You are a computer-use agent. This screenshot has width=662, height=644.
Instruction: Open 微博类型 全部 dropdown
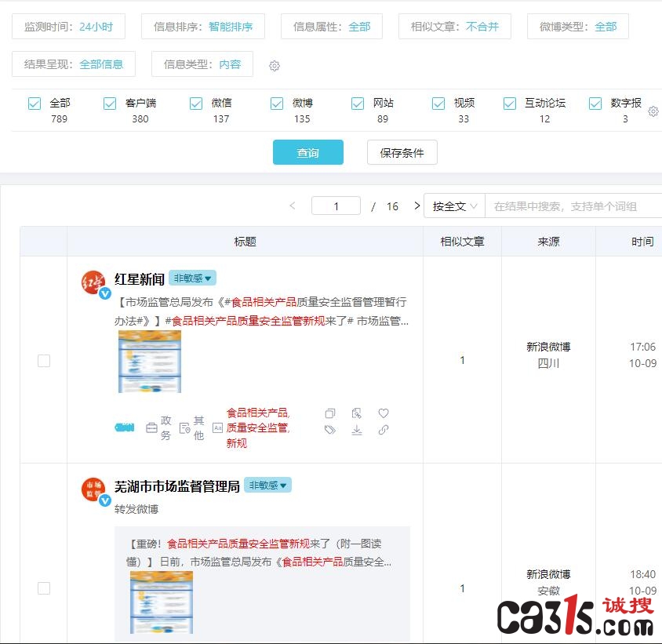578,27
